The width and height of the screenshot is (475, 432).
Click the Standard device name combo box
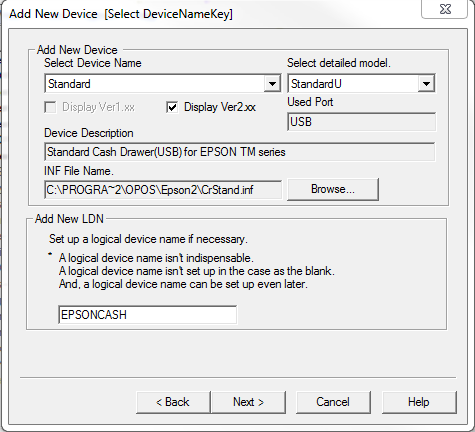click(163, 83)
